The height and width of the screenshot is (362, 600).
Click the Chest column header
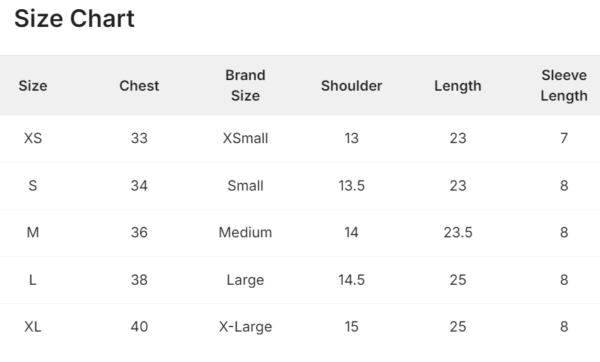point(139,86)
